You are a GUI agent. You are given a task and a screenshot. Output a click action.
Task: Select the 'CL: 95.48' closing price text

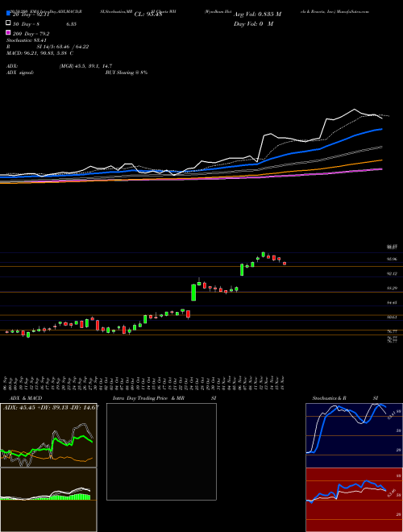[147, 15]
